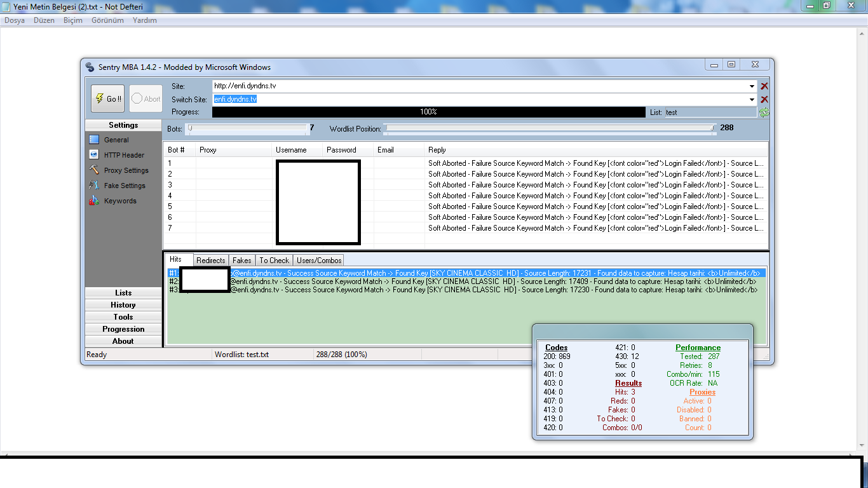Screen dimensions: 868x488
Task: Click the Bots slider track
Action: [248, 128]
